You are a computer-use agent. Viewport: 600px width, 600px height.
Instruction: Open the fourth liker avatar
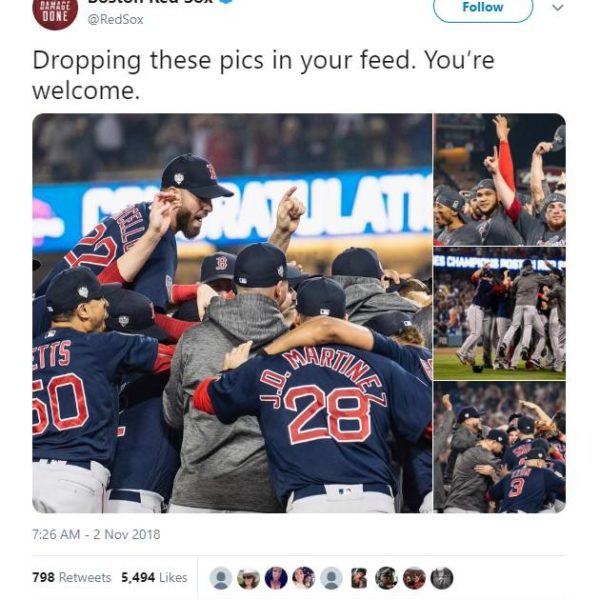pos(303,578)
